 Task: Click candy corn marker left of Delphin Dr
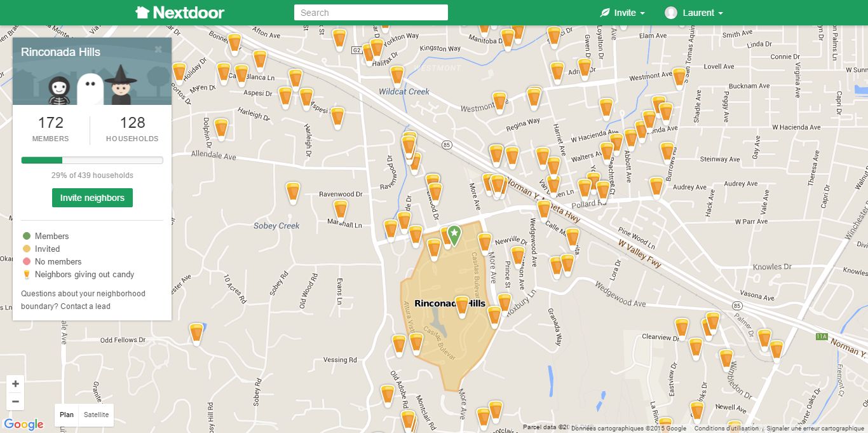tap(221, 130)
